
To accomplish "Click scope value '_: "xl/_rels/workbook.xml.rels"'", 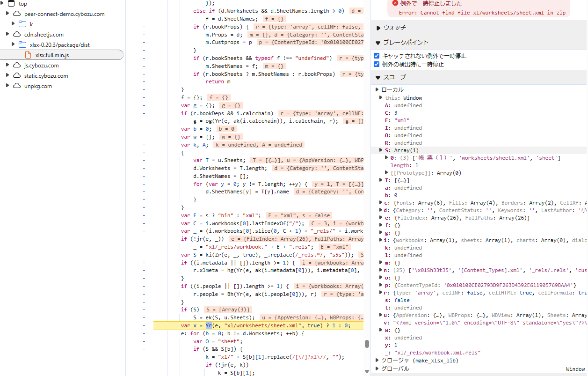I will (433, 353).
